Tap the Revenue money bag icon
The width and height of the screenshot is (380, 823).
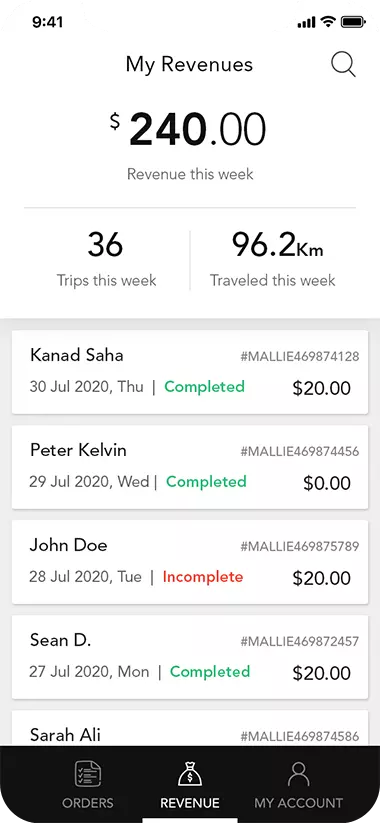[190, 775]
